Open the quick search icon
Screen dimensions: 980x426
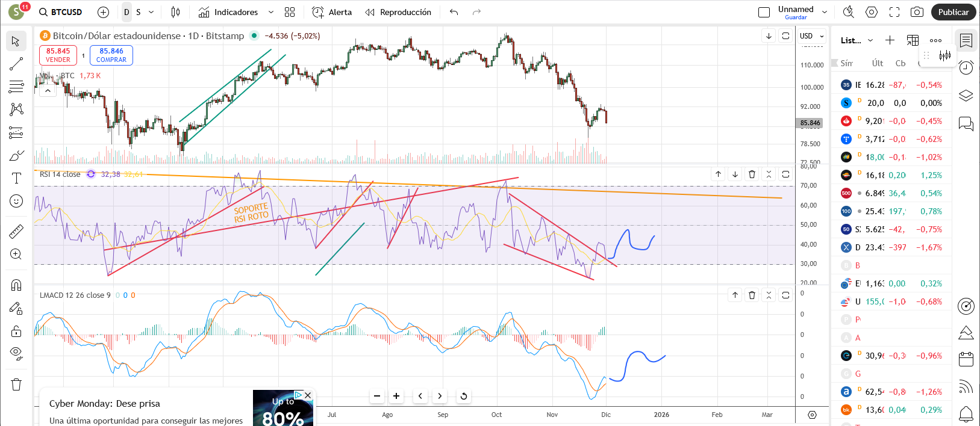849,12
